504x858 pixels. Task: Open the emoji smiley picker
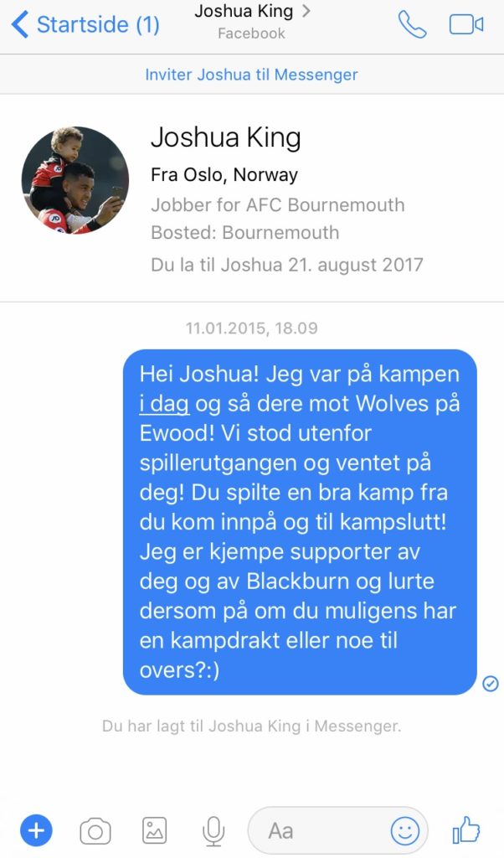pos(405,831)
